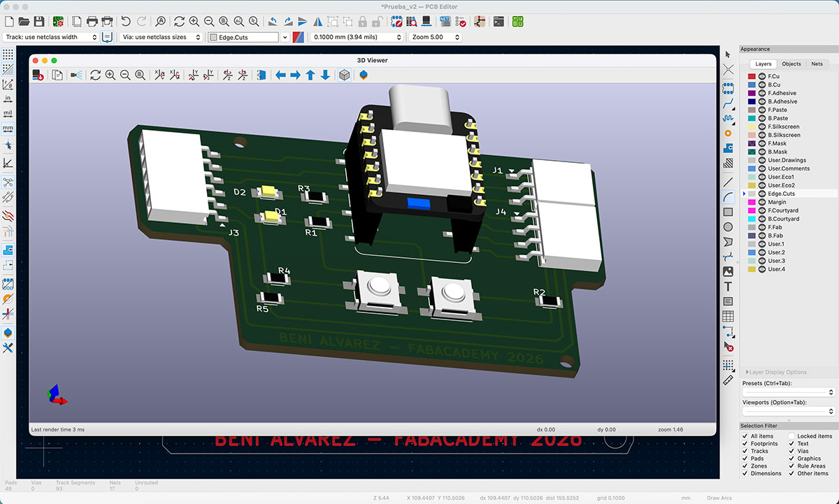Toggle Vias checkbox in Selection Filter
This screenshot has height=504, width=839.
click(x=792, y=451)
